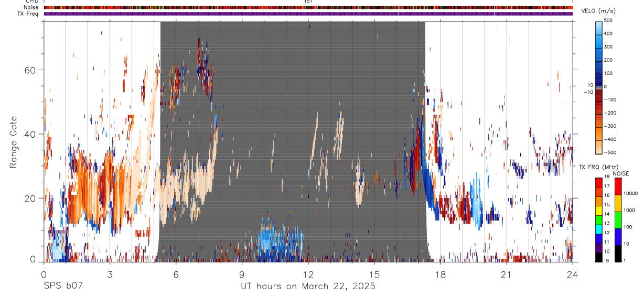Screen dimensions: 644x297
Task: Click the yellow segment of TX FRQ scale
Action: click(x=599, y=211)
